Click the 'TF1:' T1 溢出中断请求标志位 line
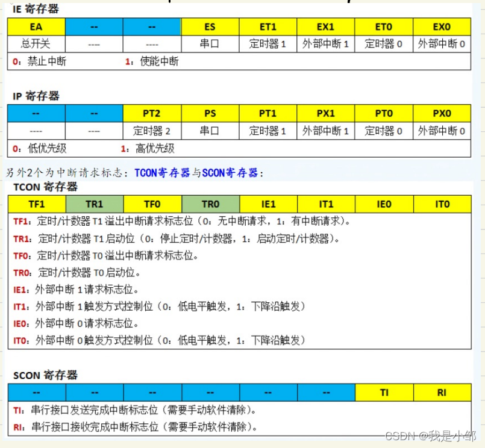 coord(181,221)
